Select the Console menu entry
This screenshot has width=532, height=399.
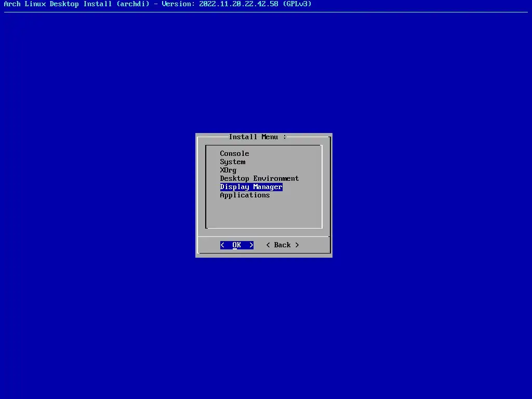click(x=234, y=153)
